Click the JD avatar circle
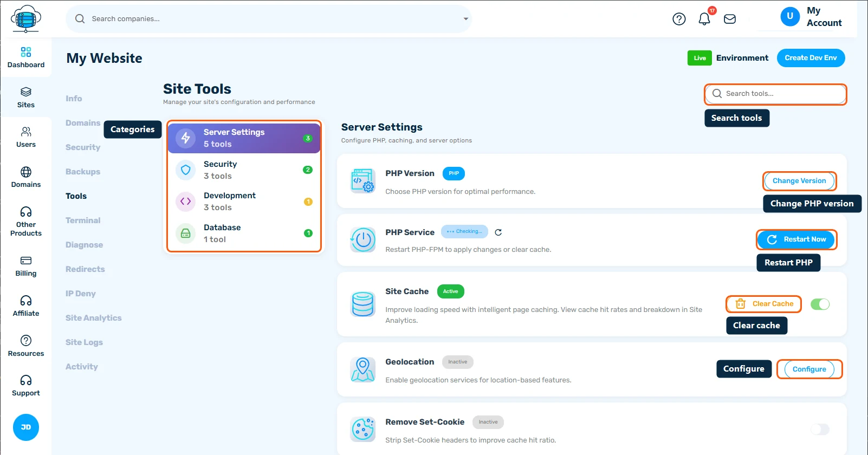The height and width of the screenshot is (455, 868). click(26, 427)
